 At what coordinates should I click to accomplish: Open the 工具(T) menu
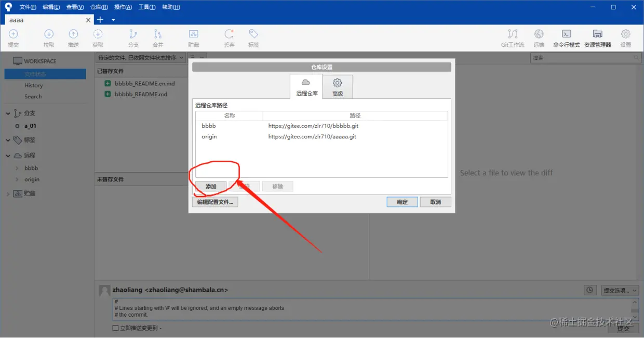pyautogui.click(x=146, y=7)
